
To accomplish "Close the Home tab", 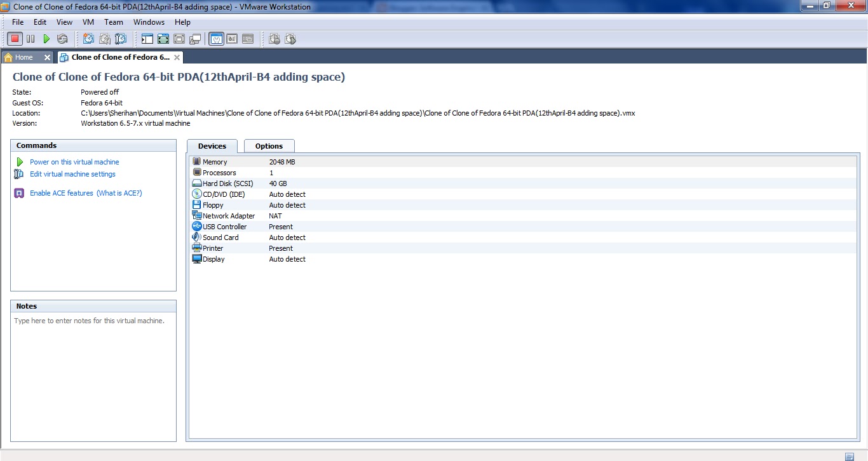I will click(x=47, y=57).
